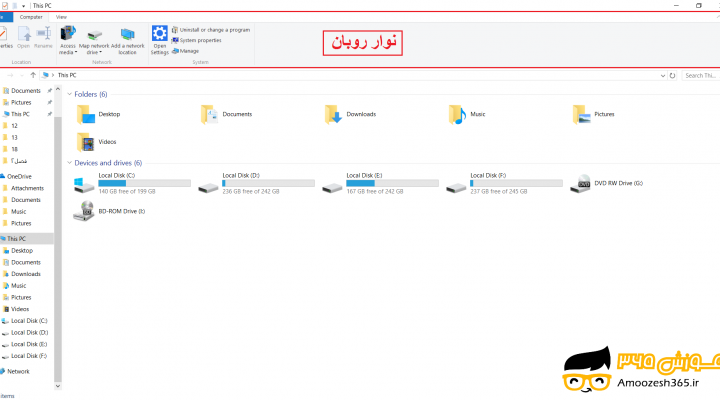The width and height of the screenshot is (720, 400).
Task: Select Network in navigation pane
Action: pos(18,372)
